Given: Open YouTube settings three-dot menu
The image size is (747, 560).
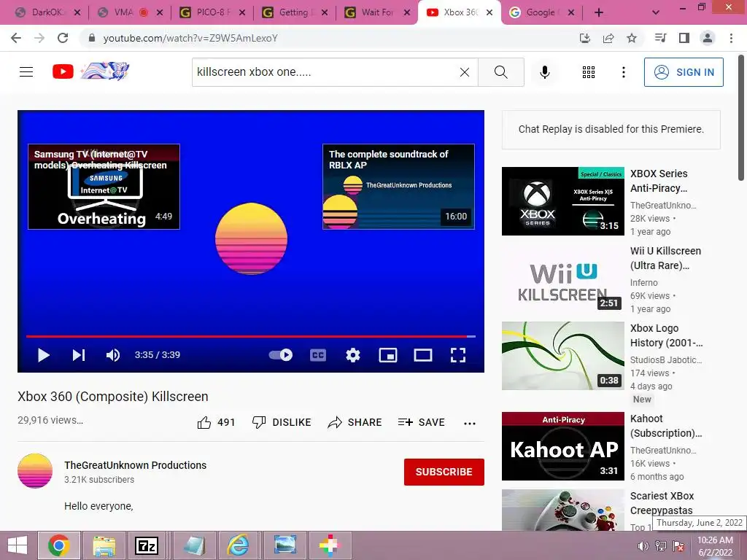Looking at the screenshot, I should pyautogui.click(x=623, y=72).
